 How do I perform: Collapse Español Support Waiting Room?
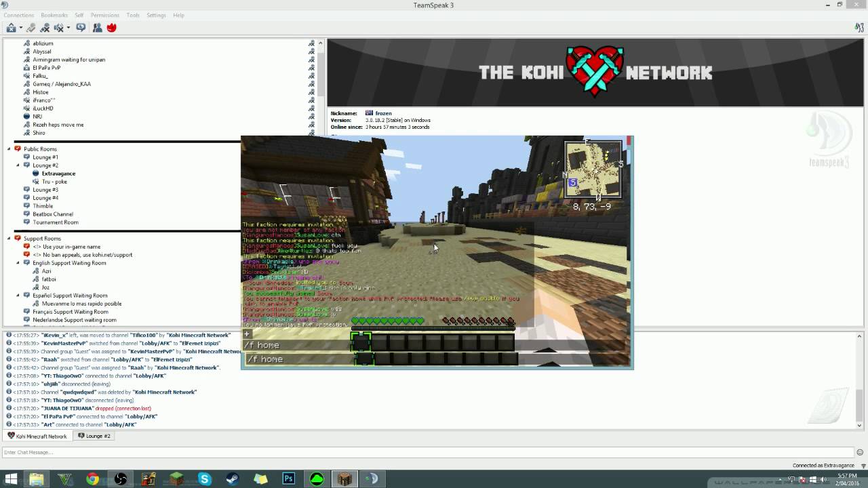coord(18,296)
